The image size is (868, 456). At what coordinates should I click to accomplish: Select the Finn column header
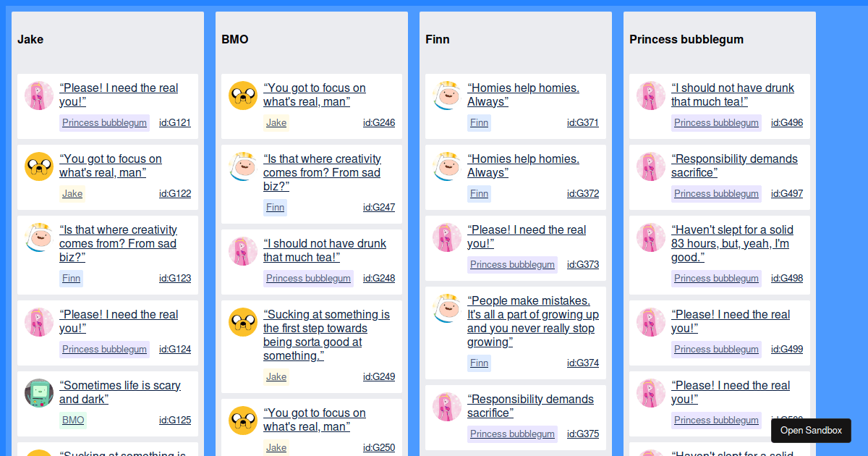(x=438, y=40)
